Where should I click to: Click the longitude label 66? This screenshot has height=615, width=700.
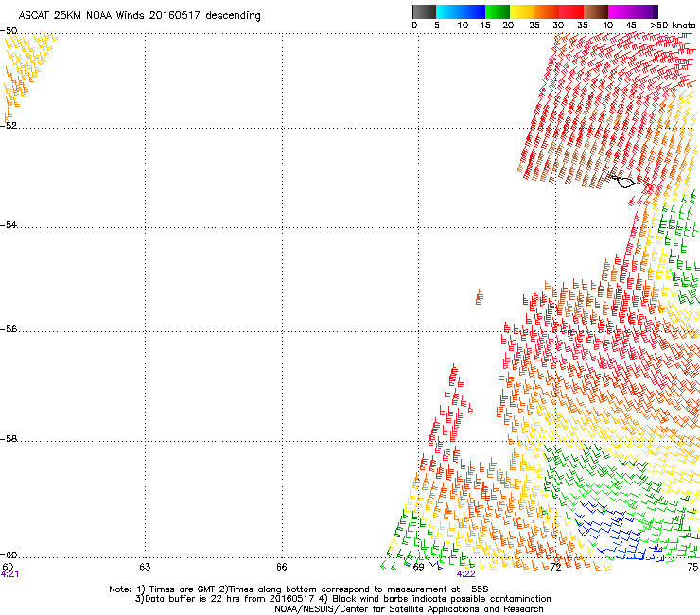point(282,567)
